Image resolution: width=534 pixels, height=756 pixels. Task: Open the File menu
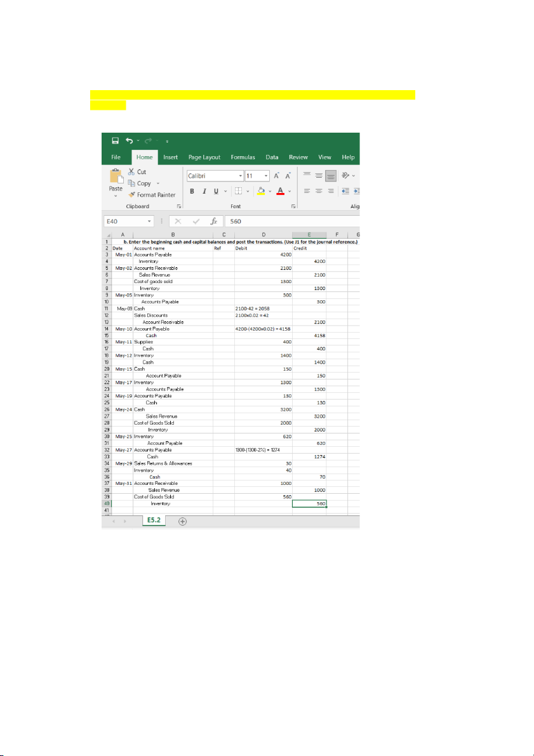[116, 157]
